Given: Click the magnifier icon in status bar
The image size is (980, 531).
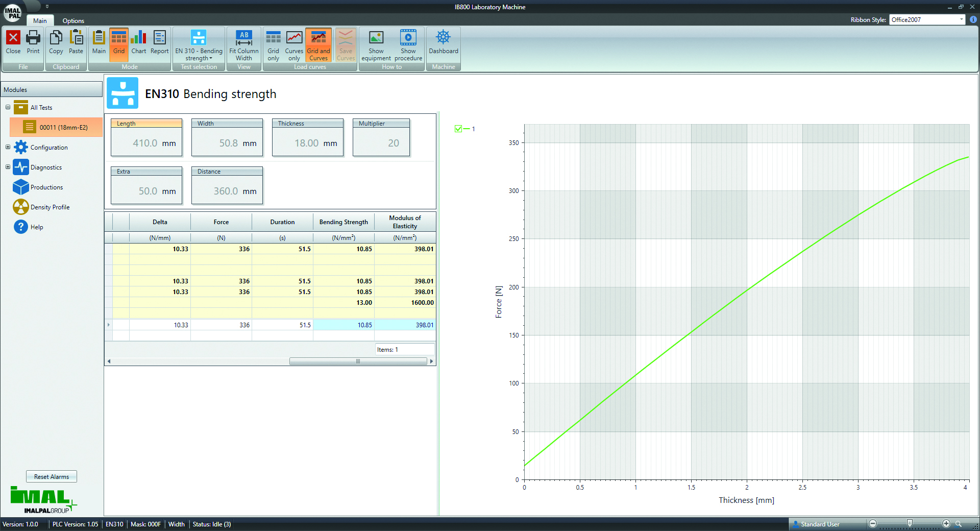Looking at the screenshot, I should click(959, 524).
